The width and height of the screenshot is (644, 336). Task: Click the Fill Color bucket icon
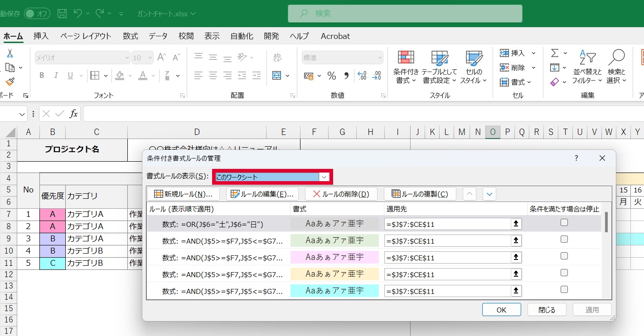tap(120, 75)
